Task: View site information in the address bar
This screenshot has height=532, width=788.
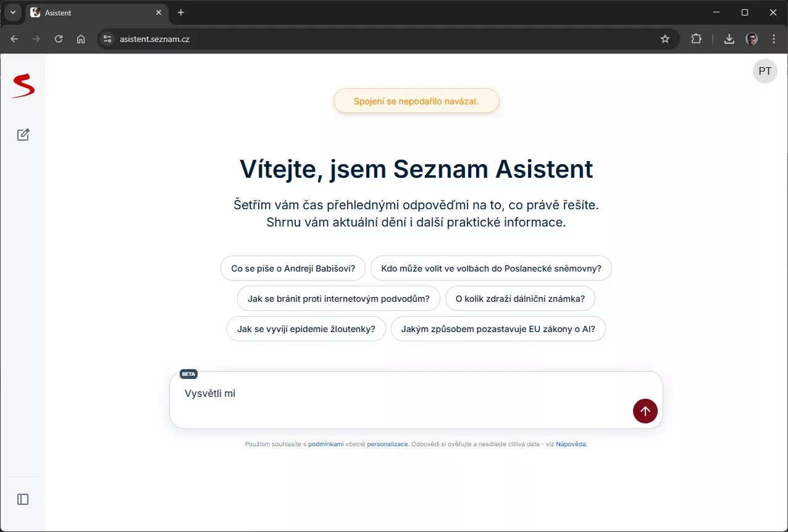Action: click(x=107, y=39)
